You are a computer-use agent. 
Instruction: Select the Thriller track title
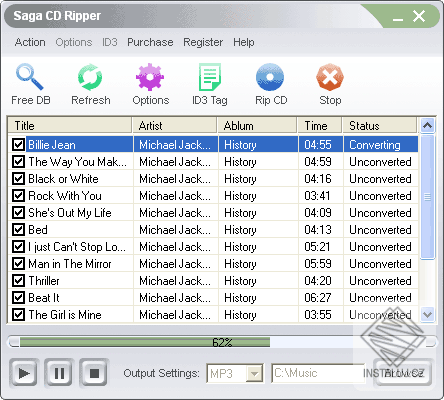click(44, 281)
